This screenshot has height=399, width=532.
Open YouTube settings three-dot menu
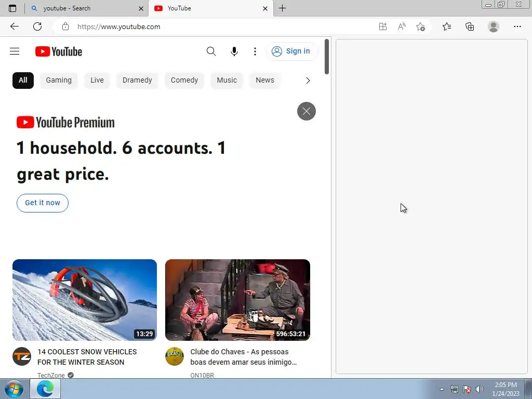pos(255,51)
